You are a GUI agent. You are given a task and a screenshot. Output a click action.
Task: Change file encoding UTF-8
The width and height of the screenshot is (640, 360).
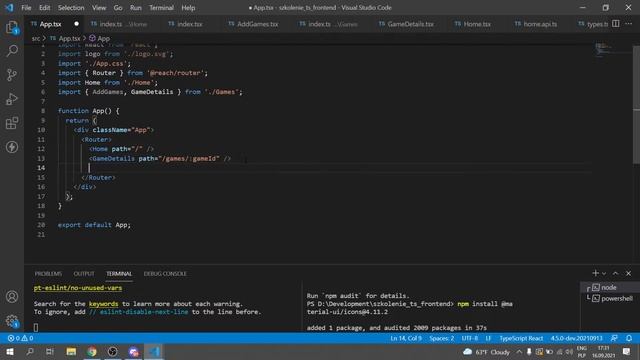tap(469, 338)
